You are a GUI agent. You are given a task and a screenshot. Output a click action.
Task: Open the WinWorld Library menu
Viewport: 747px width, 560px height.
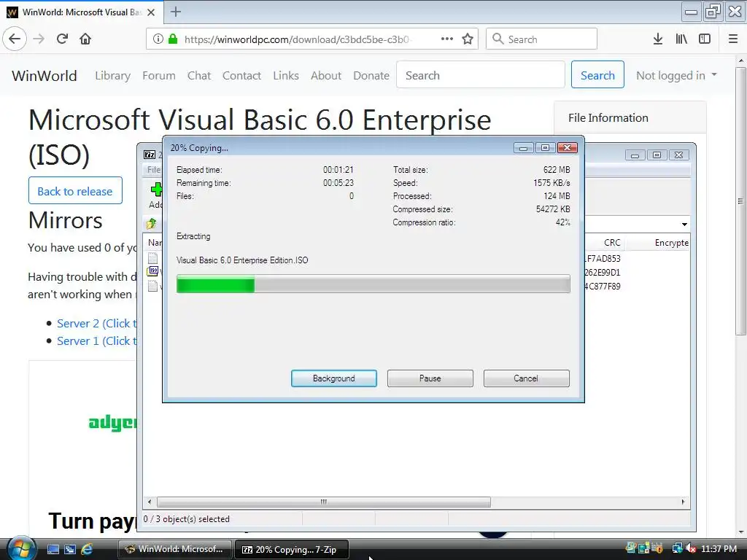112,75
